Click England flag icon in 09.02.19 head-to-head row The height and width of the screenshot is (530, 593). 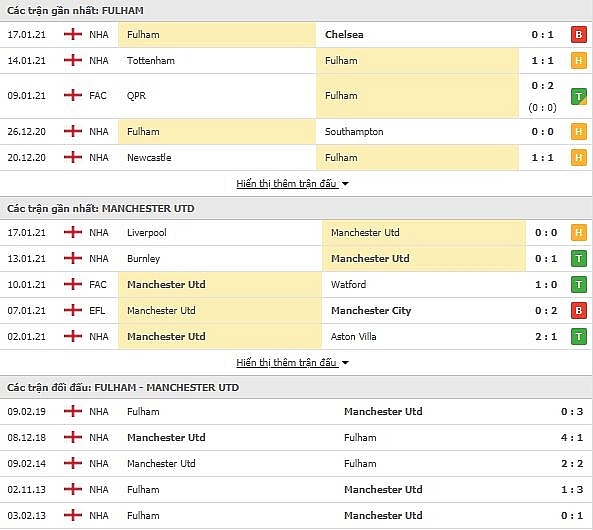coord(73,411)
